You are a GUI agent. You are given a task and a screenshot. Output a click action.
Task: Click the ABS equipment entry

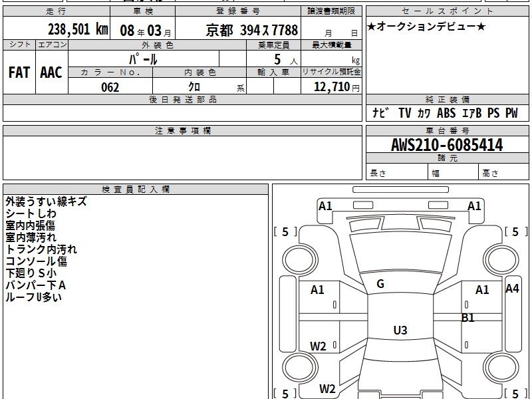(x=446, y=112)
